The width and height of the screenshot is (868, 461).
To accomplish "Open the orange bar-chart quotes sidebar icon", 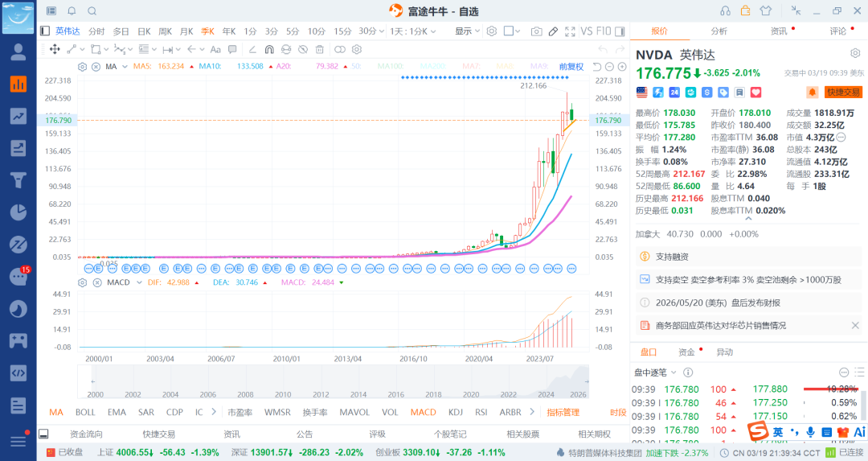I will click(18, 84).
